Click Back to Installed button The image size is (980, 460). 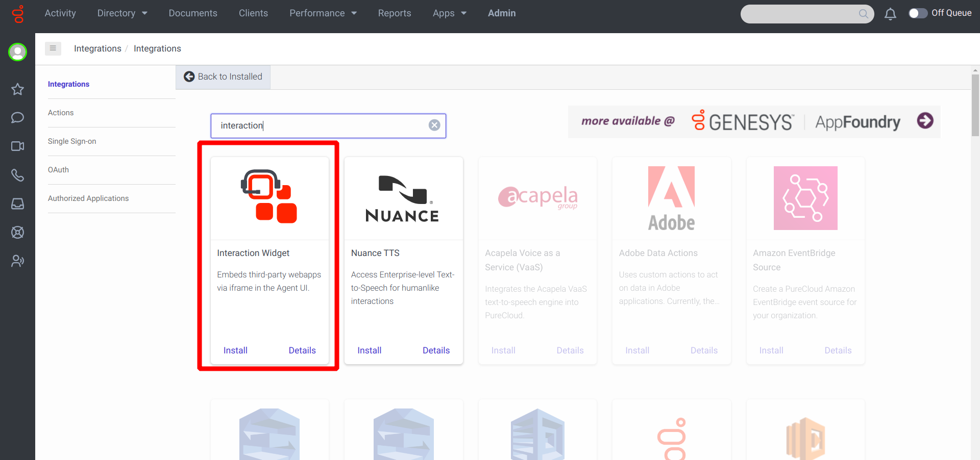(223, 77)
